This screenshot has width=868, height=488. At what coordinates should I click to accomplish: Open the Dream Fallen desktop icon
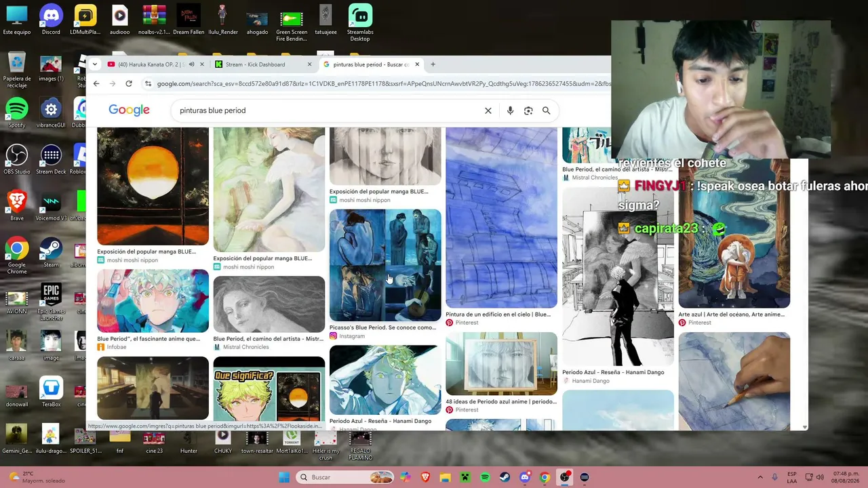coord(189,20)
